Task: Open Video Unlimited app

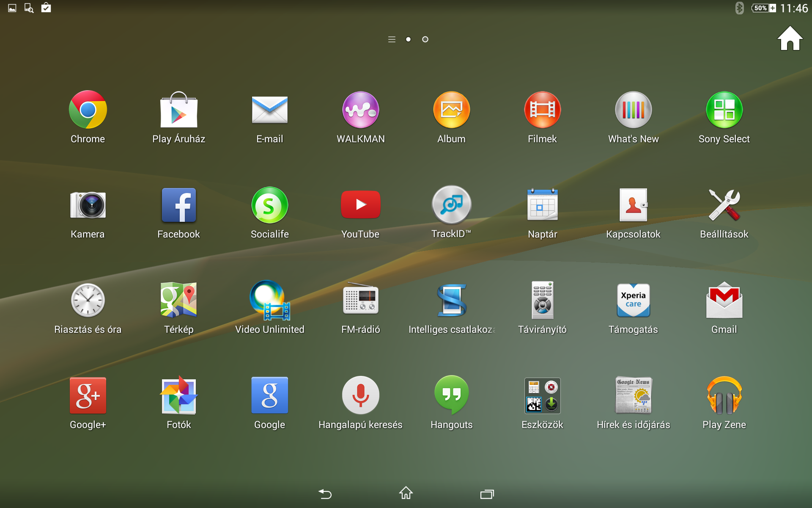Action: click(270, 300)
